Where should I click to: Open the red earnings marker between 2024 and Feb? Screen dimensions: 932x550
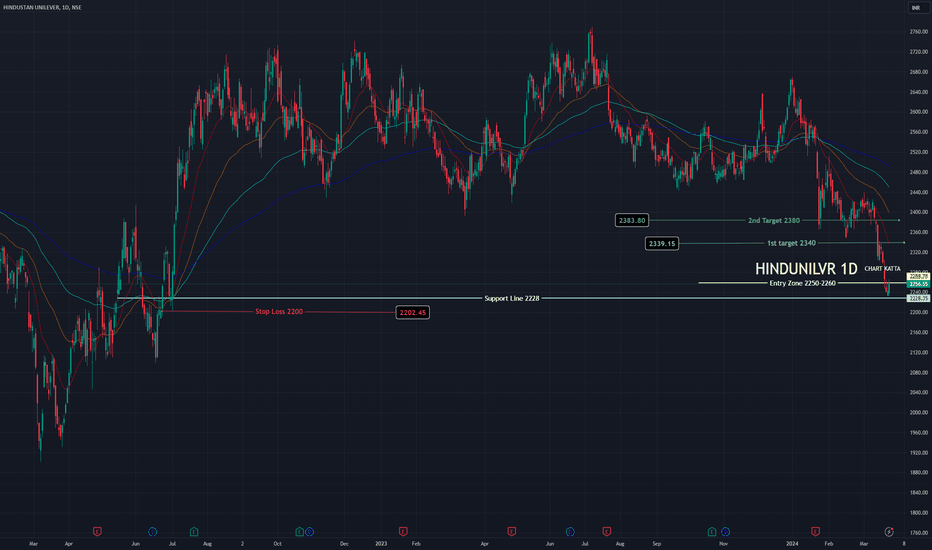816,532
